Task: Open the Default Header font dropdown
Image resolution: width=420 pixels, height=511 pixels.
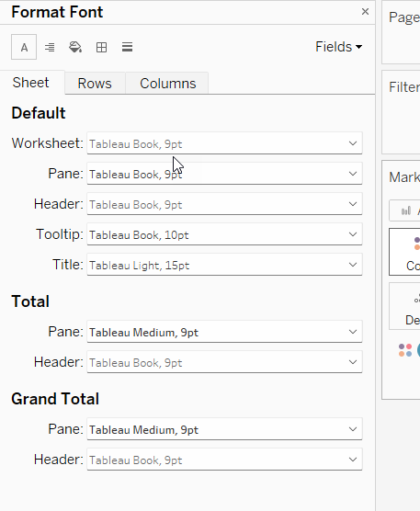Action: pyautogui.click(x=224, y=204)
